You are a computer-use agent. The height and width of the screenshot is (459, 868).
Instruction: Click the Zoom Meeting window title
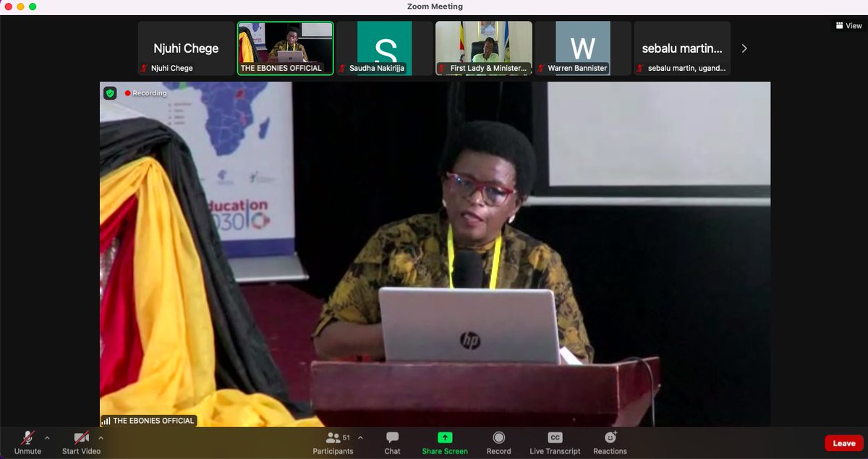point(435,7)
